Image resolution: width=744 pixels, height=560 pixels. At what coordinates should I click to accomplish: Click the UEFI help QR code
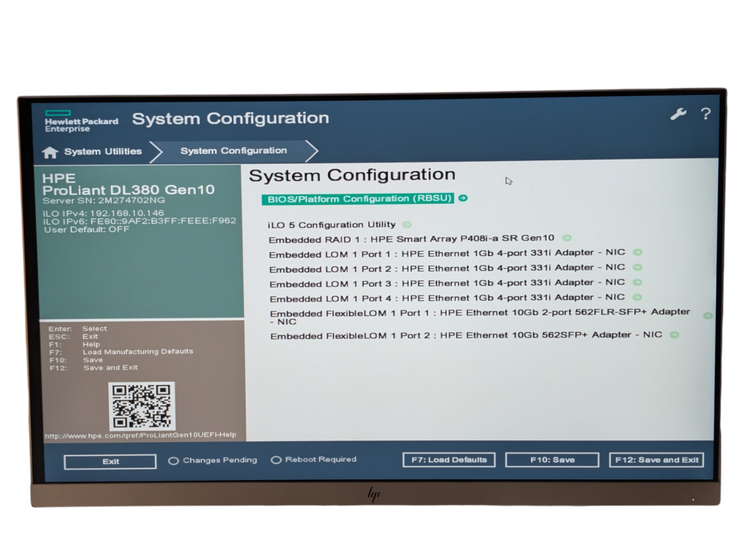[142, 406]
